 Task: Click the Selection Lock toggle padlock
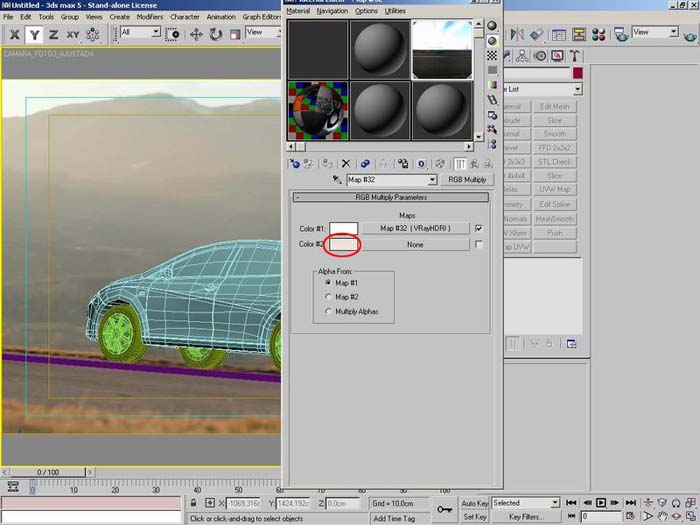193,503
